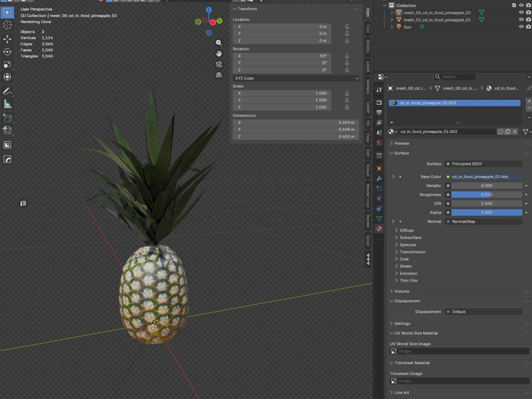Duplicate the material using the copy button
The width and height of the screenshot is (532, 399).
(507, 132)
